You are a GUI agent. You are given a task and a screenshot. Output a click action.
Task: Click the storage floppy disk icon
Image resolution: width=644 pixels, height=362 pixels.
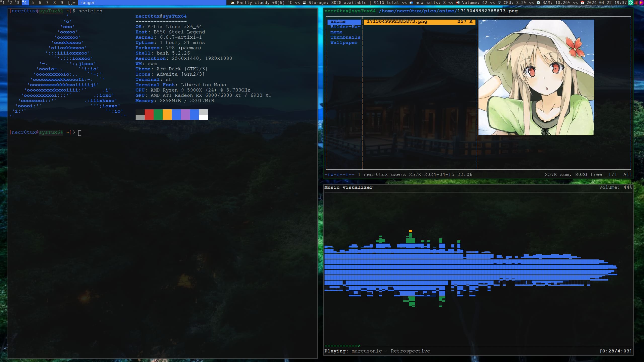click(x=304, y=3)
